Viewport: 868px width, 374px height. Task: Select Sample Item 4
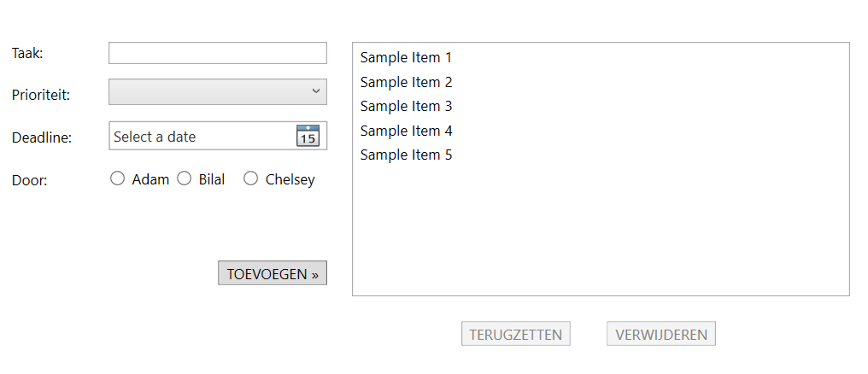click(406, 131)
